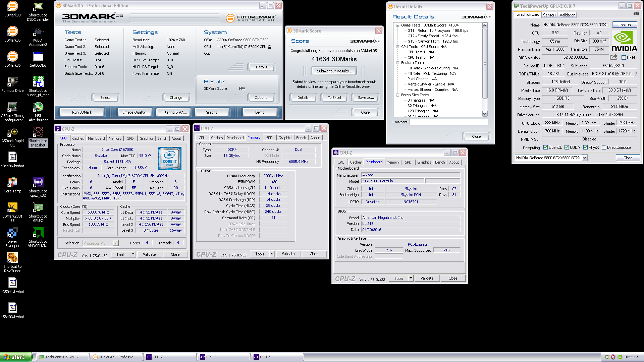The image size is (644, 362).
Task: Select Formula Drive desktop icon
Action: point(12,84)
